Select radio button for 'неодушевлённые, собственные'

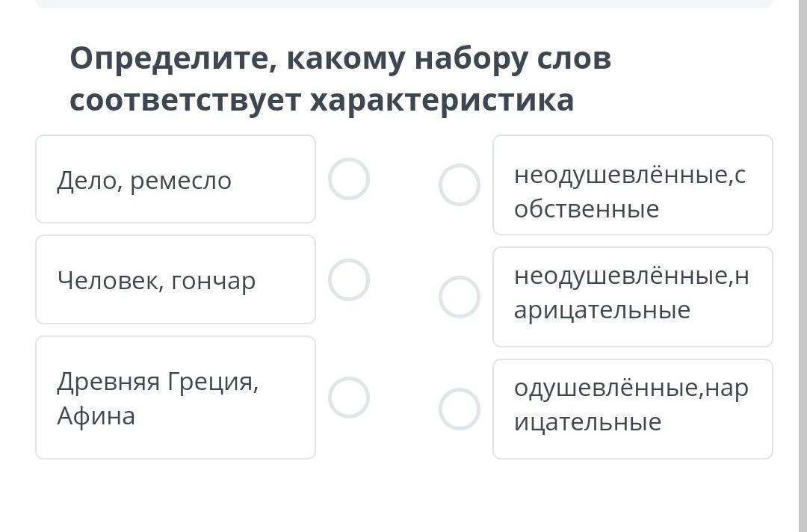[x=460, y=185]
